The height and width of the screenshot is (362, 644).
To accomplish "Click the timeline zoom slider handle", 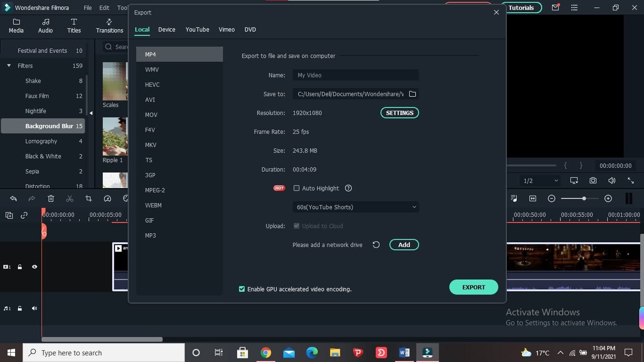I will click(x=584, y=198).
